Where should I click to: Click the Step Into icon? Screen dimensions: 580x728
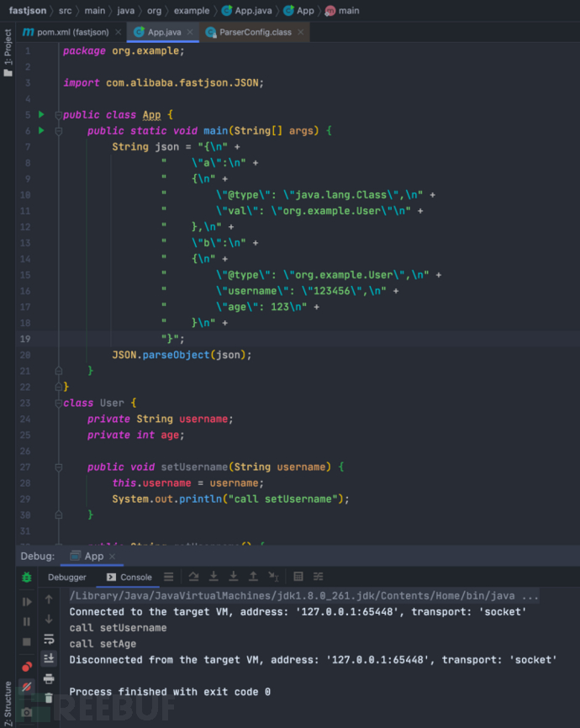(214, 577)
